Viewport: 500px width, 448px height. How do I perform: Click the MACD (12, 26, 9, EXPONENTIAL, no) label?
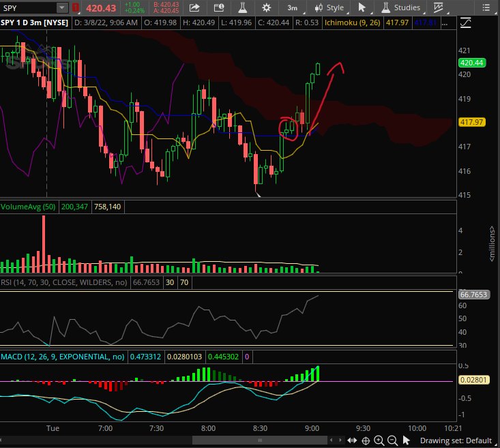click(x=63, y=357)
